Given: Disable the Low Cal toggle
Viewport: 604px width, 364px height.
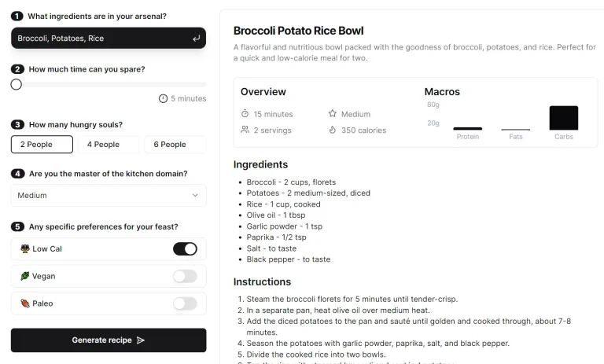Looking at the screenshot, I should coord(185,249).
